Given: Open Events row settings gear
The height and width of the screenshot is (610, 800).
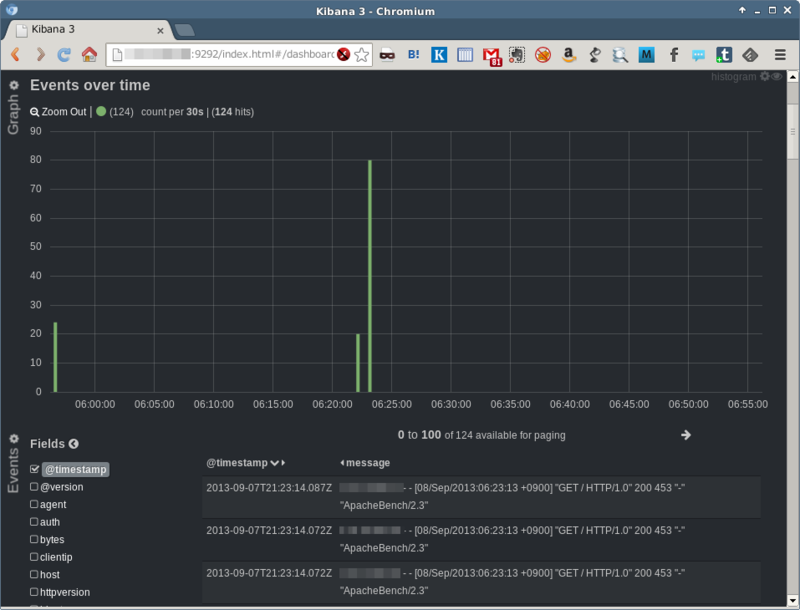Looking at the screenshot, I should tap(14, 439).
